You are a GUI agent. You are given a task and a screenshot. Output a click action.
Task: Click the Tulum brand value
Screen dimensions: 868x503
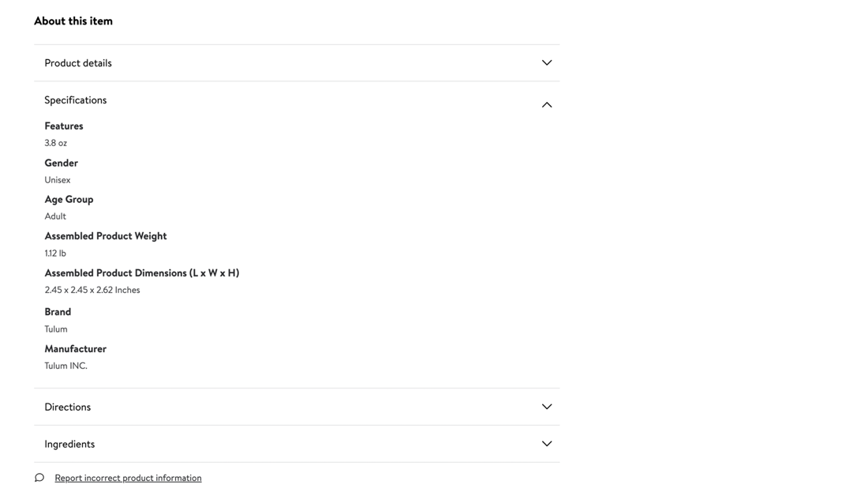[x=56, y=329]
